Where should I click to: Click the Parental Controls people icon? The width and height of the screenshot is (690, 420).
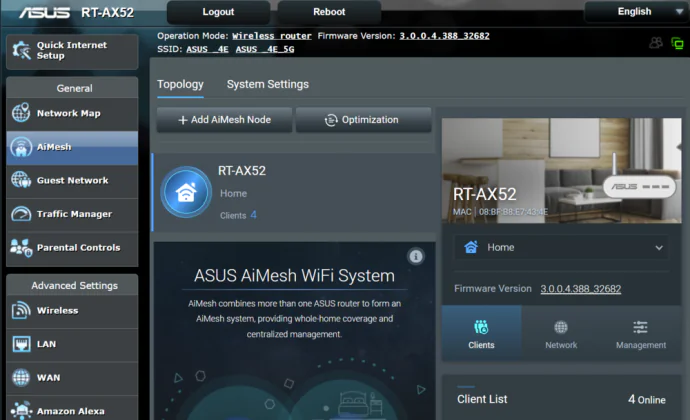21,248
